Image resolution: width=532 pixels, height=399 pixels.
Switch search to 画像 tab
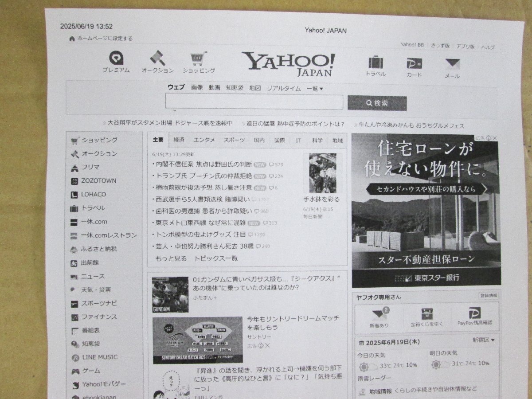click(197, 88)
